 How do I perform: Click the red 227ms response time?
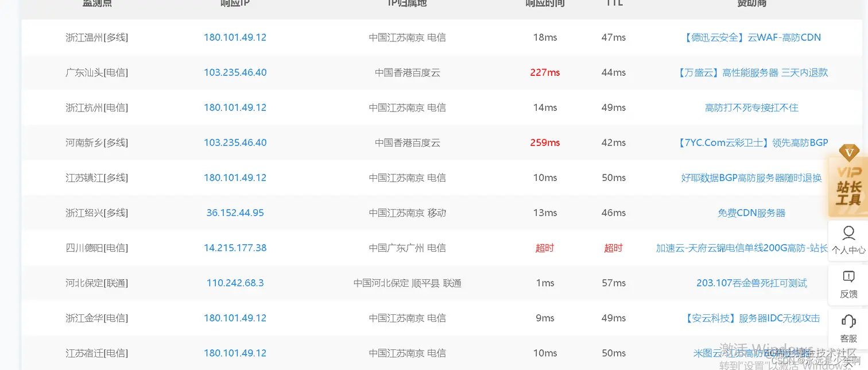tap(545, 72)
